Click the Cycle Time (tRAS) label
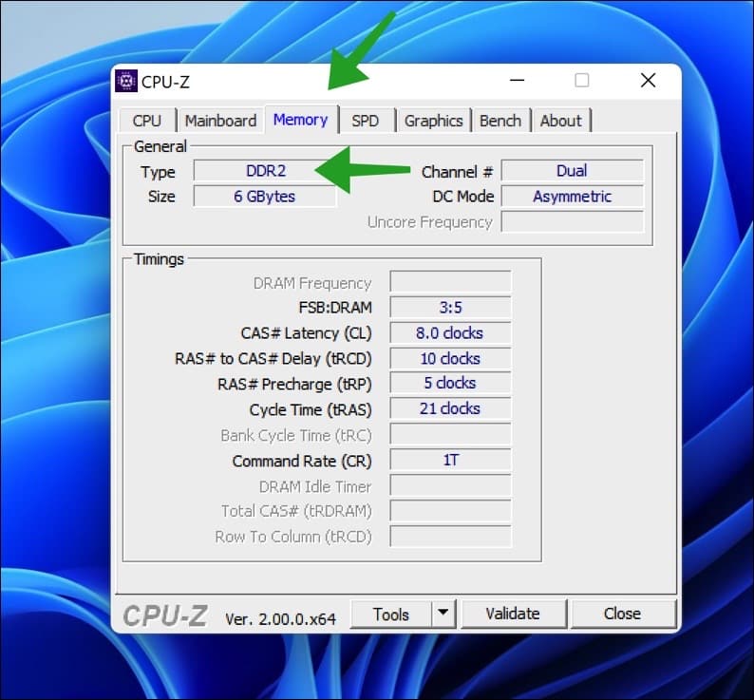 click(311, 410)
